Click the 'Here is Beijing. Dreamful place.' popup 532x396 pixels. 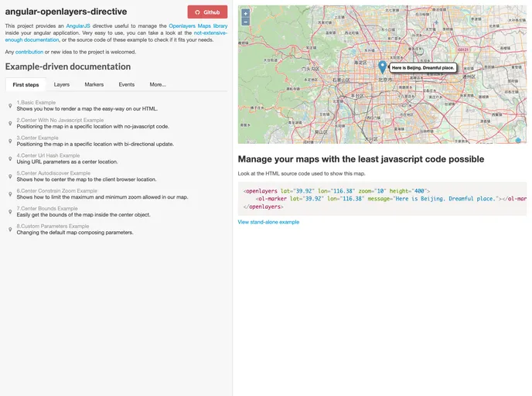(423, 67)
